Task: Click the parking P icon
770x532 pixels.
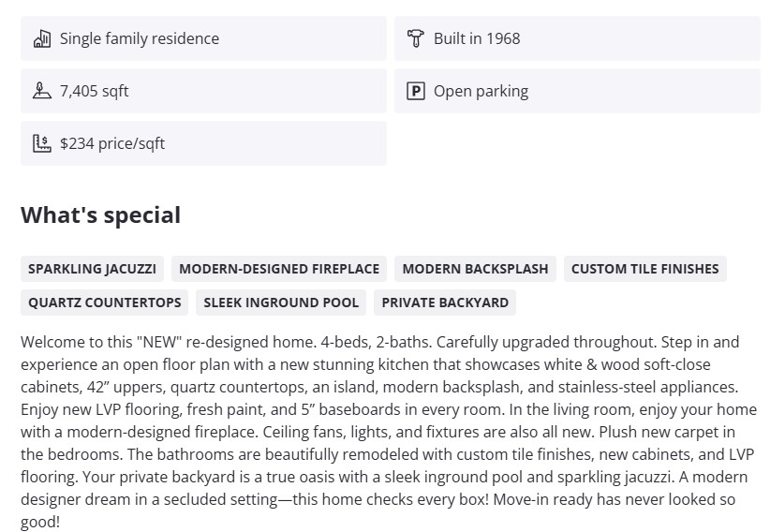Action: click(416, 91)
